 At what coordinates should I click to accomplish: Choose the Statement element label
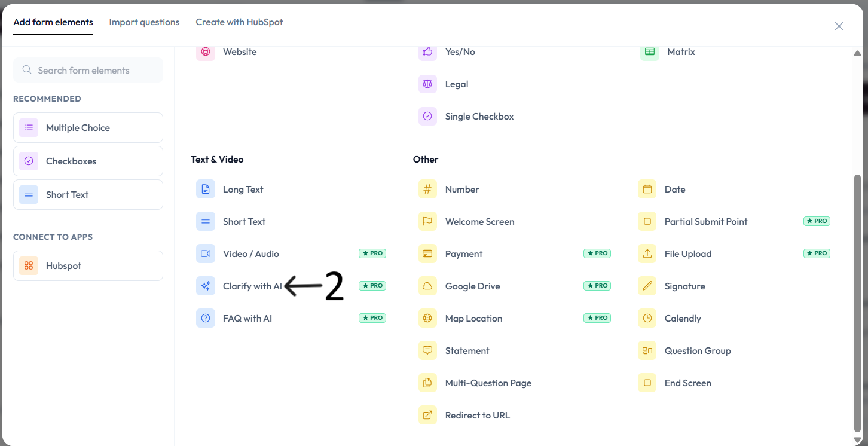tap(467, 351)
